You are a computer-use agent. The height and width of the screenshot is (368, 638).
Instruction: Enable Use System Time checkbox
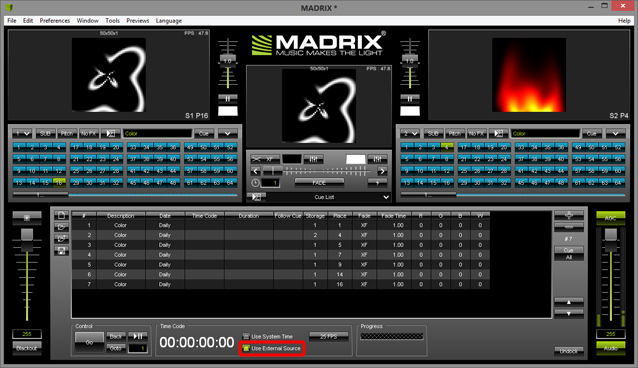pos(246,336)
